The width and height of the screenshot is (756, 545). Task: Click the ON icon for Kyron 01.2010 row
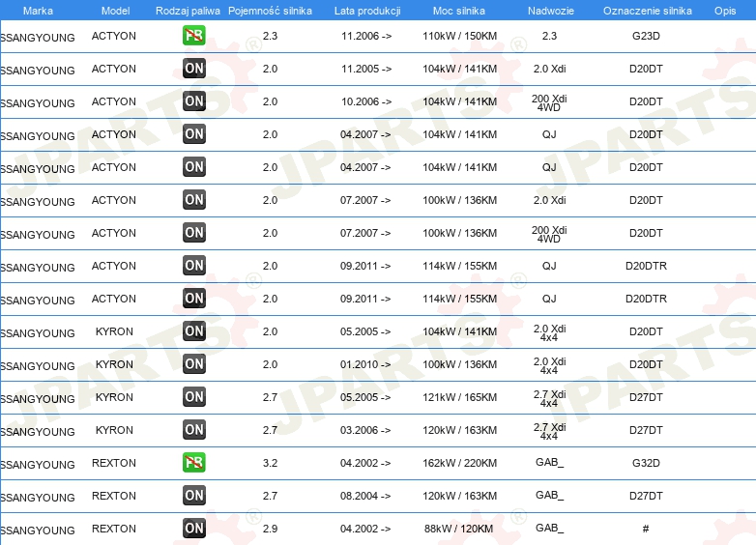pyautogui.click(x=194, y=364)
